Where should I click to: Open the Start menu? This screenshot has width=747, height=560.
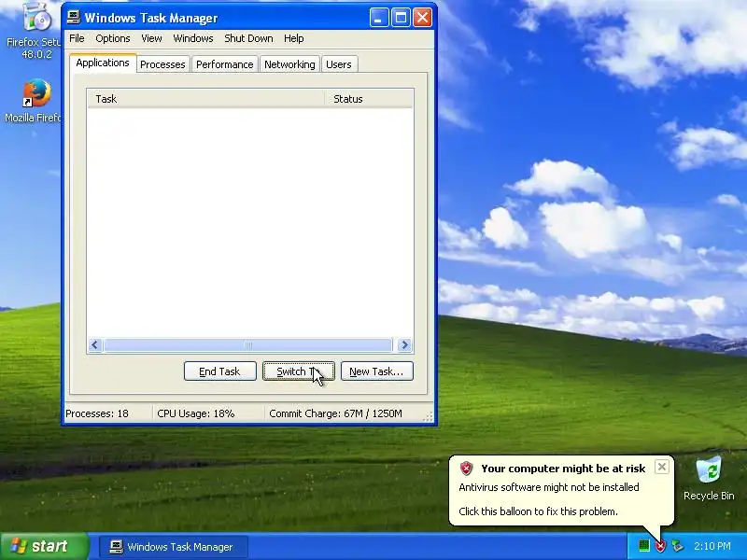(45, 546)
